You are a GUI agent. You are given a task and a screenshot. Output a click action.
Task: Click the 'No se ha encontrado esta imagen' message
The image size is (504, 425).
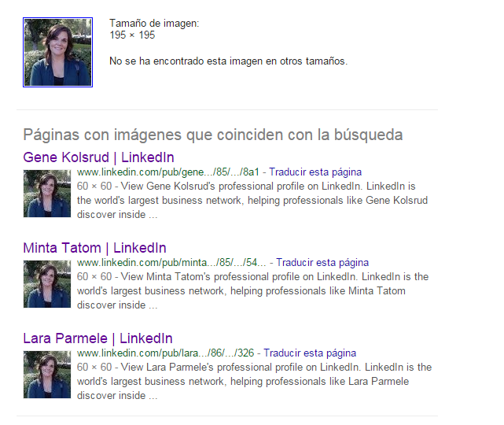(x=229, y=61)
